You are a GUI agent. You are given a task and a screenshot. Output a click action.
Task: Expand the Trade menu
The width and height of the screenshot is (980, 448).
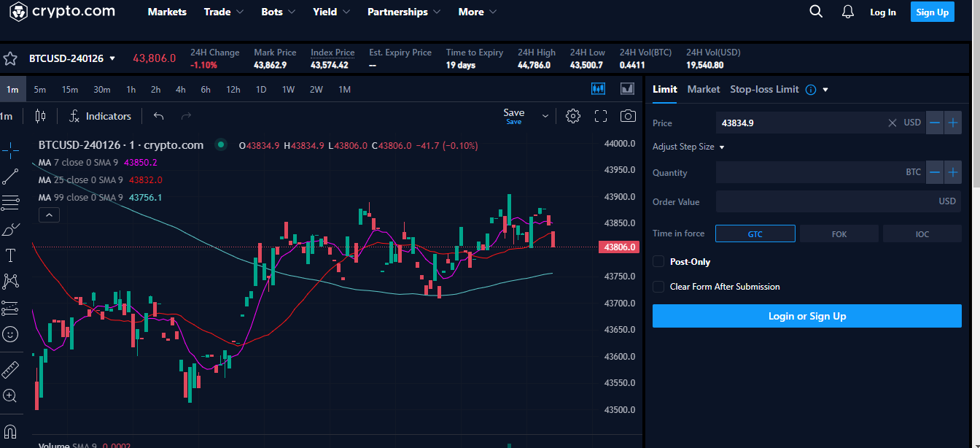224,12
